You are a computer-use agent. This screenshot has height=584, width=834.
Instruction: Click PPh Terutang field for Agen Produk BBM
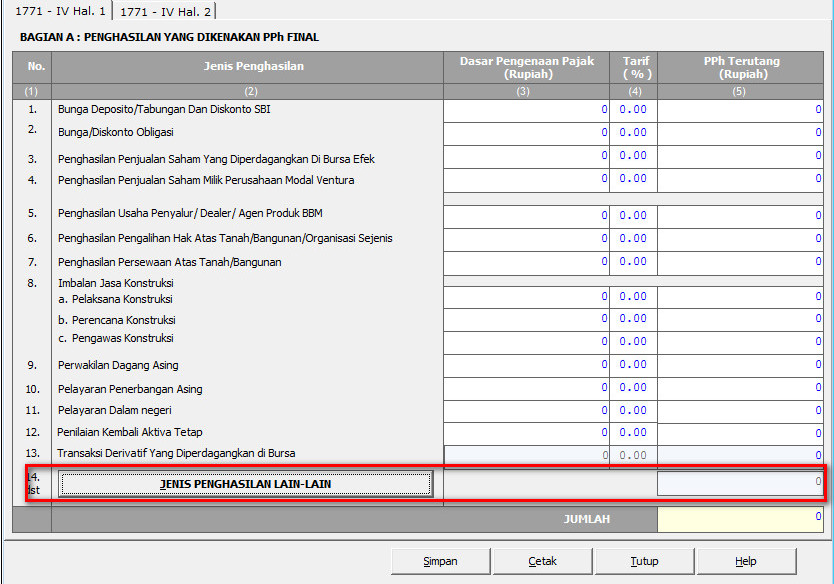pos(740,217)
